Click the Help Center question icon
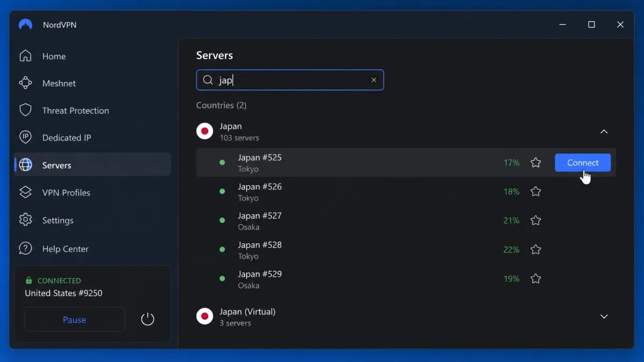 25,248
